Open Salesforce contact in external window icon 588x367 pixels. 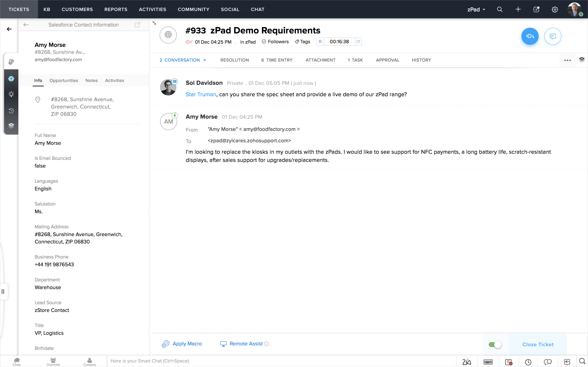[137, 25]
